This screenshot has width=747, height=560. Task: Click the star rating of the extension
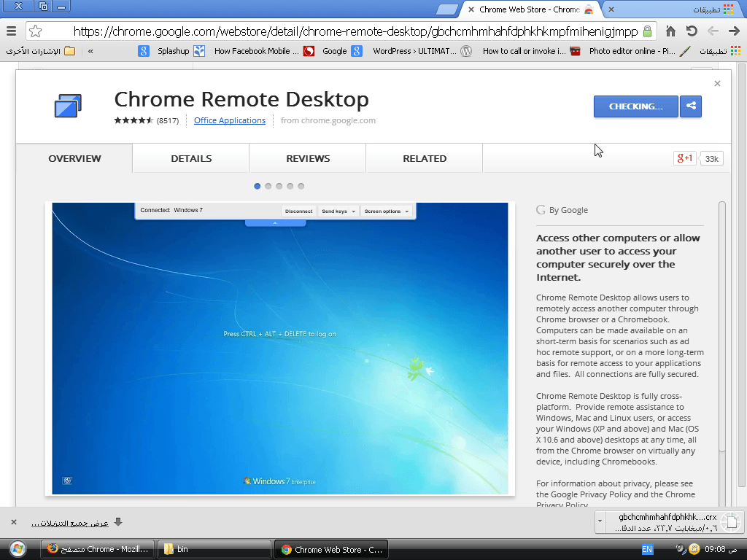(133, 120)
